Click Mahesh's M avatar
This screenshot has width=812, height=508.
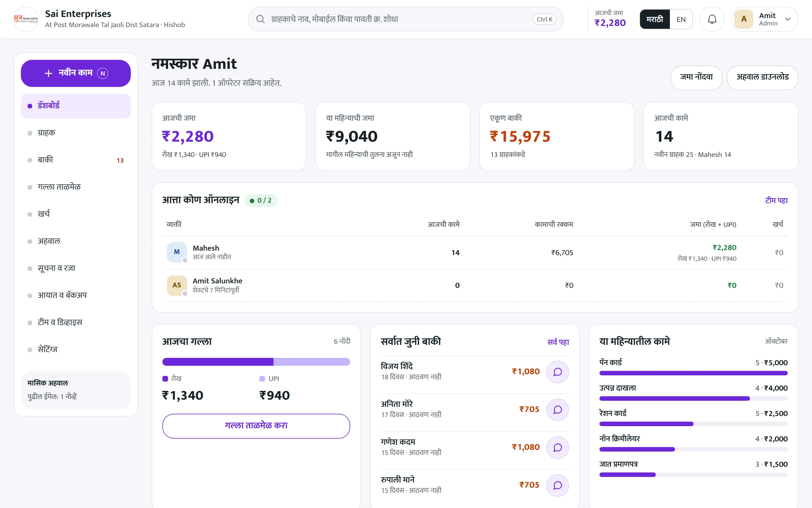[177, 252]
